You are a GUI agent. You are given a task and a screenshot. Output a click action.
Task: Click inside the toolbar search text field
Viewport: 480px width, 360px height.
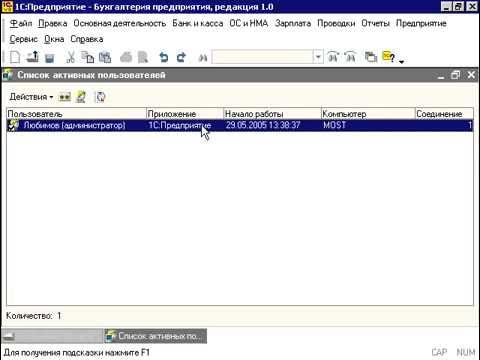tap(262, 57)
